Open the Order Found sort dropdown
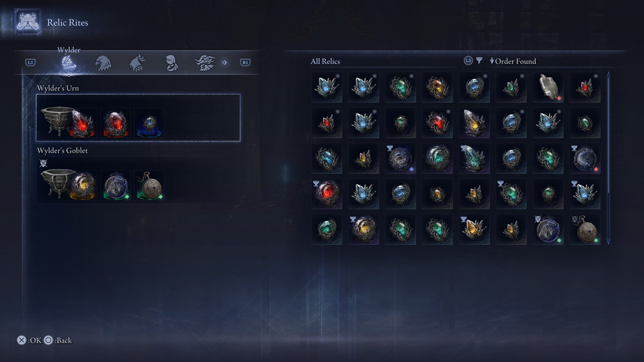Screen dimensions: 644x362 513,61
